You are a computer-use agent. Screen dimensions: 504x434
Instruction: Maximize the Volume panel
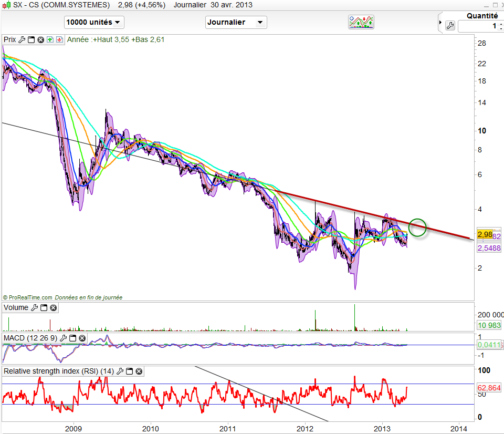point(44,308)
